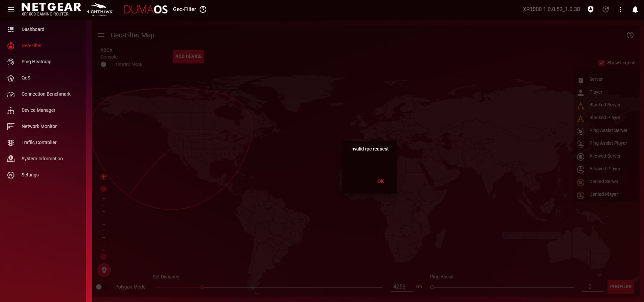Click the Network Monitor sidebar icon
This screenshot has width=644, height=302.
(11, 127)
